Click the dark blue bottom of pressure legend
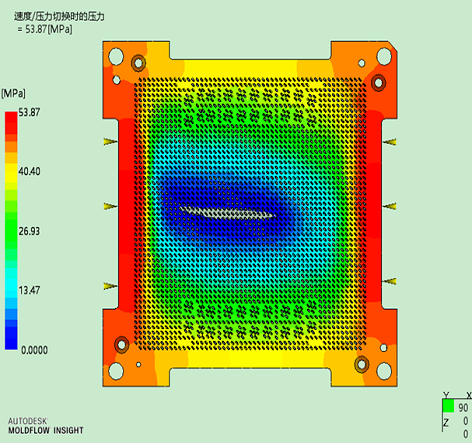The width and height of the screenshot is (472, 443). [11, 342]
